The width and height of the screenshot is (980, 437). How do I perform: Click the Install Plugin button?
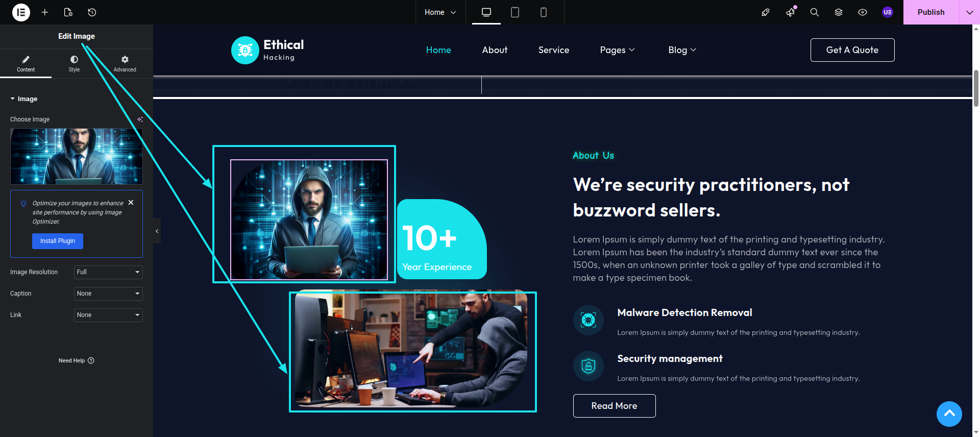point(58,241)
